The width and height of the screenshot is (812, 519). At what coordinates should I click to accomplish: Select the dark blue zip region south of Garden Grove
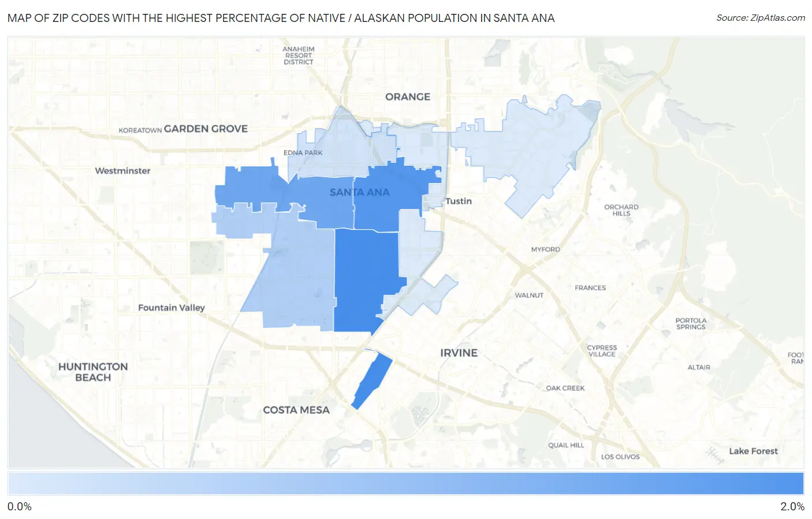coord(251,186)
